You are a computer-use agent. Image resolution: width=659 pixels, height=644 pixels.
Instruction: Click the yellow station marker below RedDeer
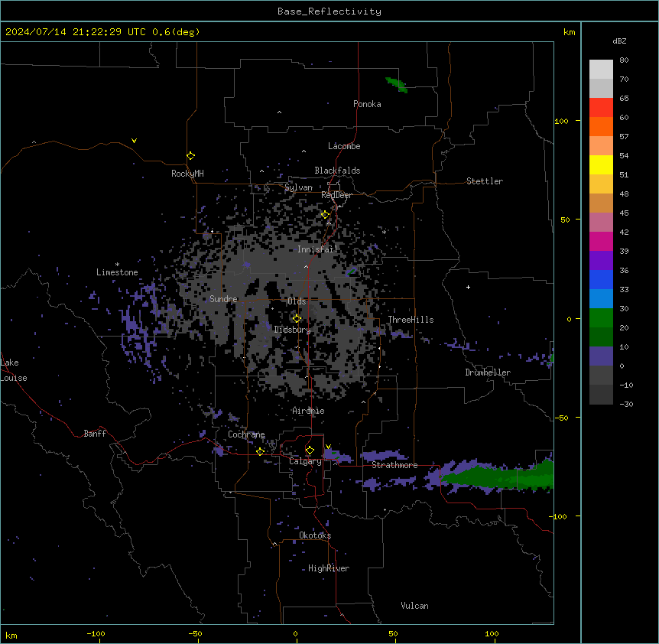pyautogui.click(x=326, y=215)
